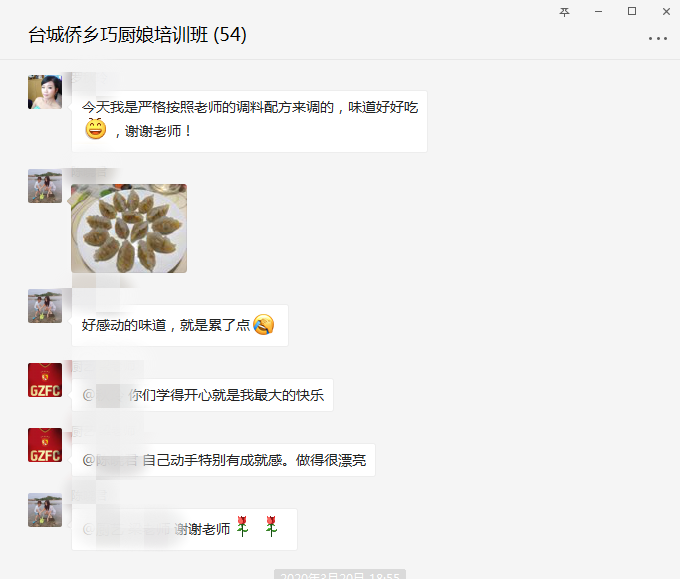The width and height of the screenshot is (680, 579).
Task: Open the dumplings photo thumbnail
Action: point(129,228)
